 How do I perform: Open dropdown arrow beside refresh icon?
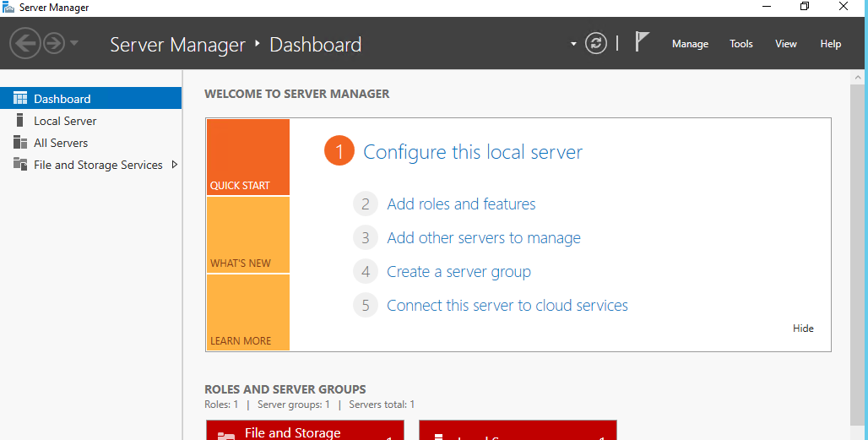[x=573, y=44]
